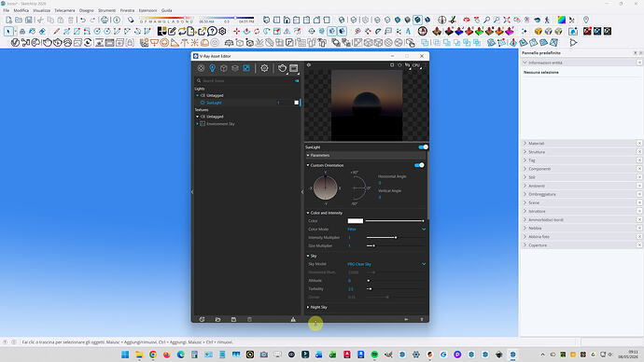This screenshot has height=362, width=644.
Task: Click the Undo arrow in main toolbar
Action: click(82, 20)
